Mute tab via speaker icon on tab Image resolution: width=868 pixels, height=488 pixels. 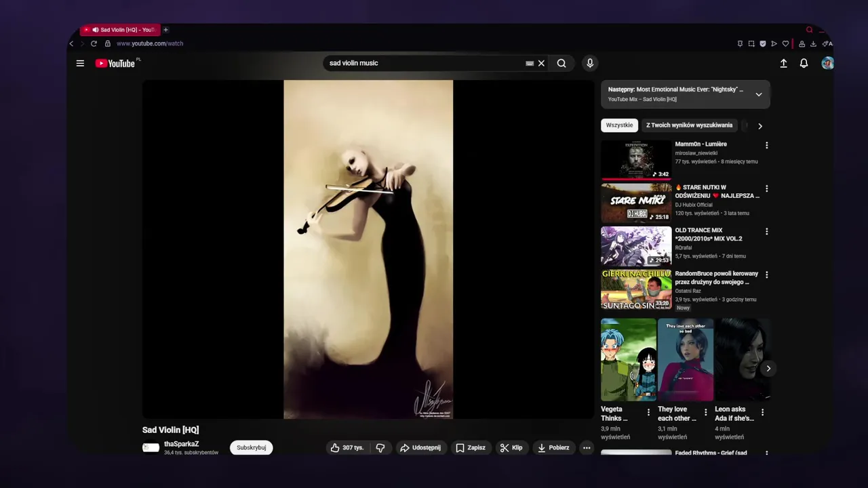coord(96,30)
